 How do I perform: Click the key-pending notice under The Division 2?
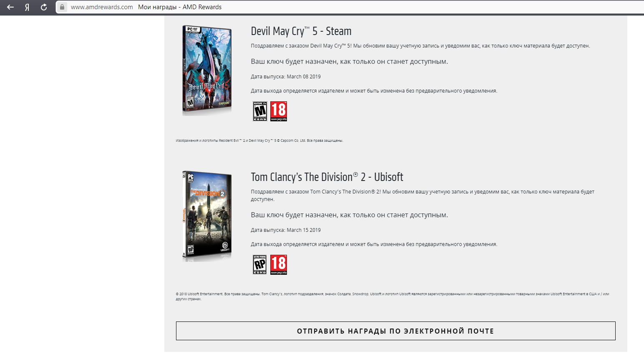350,215
